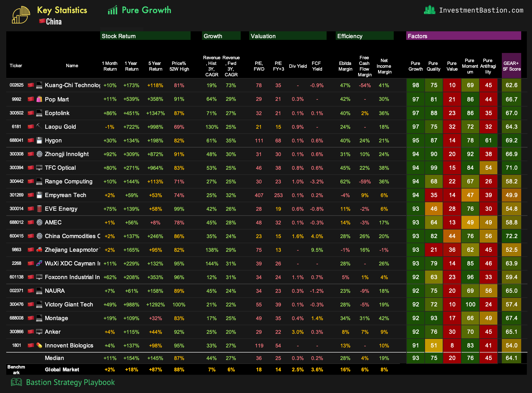Click Innovent Biologics' Pure Quality cell 51
532x393 pixels.
[x=434, y=345]
